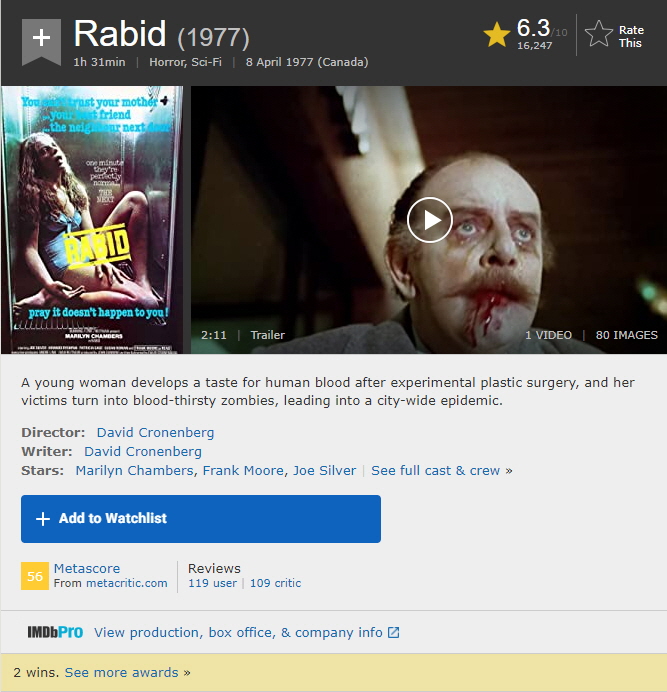
Task: Open the Rabid movie poster
Action: [92, 220]
